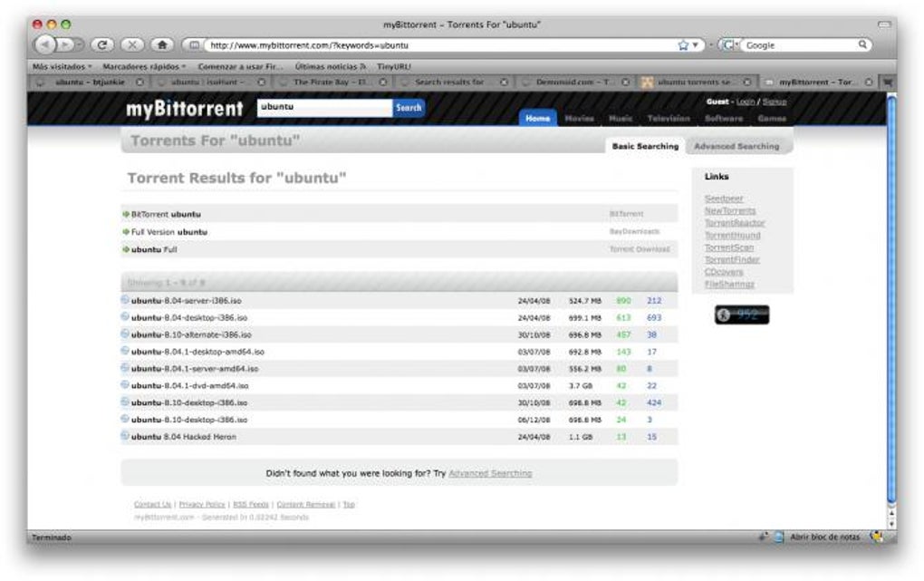This screenshot has height=581, width=924.
Task: Close the myBittorrent - Tor... tab
Action: point(869,82)
